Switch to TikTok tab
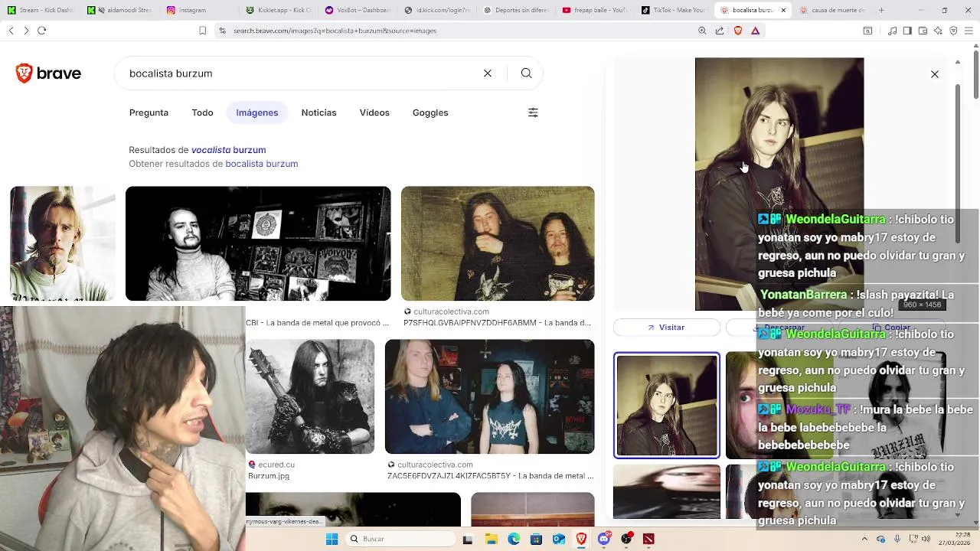The image size is (980, 551). (674, 10)
